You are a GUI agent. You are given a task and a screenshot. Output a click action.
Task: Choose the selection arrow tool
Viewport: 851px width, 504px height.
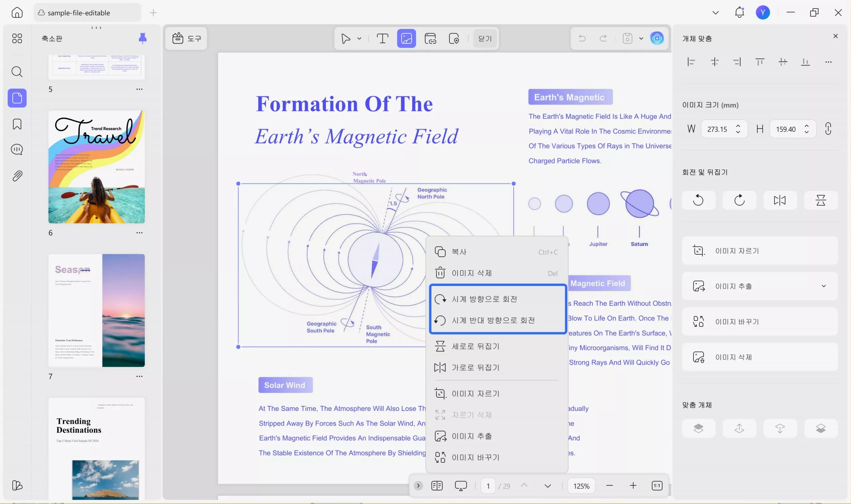pos(346,38)
